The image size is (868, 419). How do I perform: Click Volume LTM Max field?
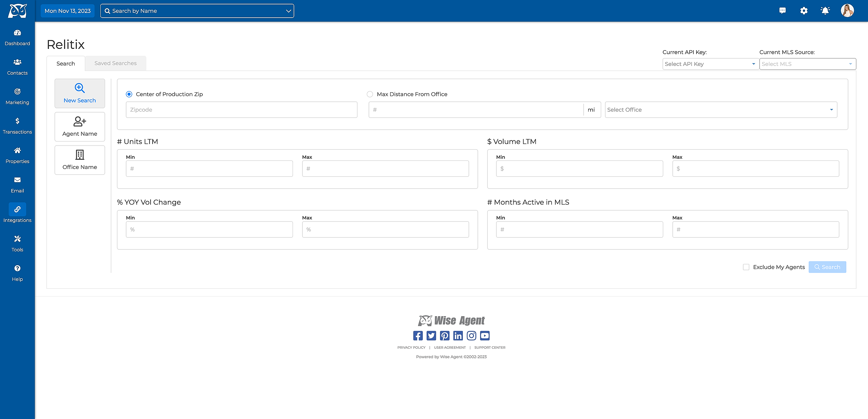(x=756, y=169)
